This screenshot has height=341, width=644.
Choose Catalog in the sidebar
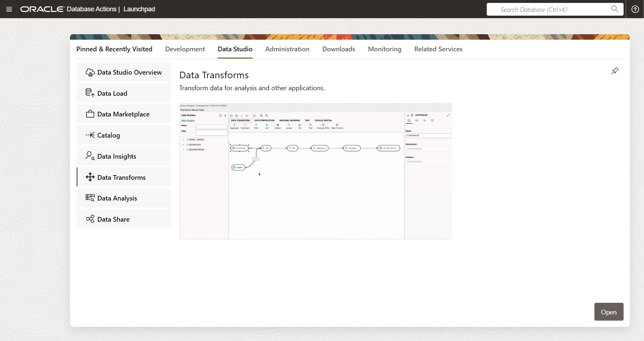coord(124,135)
